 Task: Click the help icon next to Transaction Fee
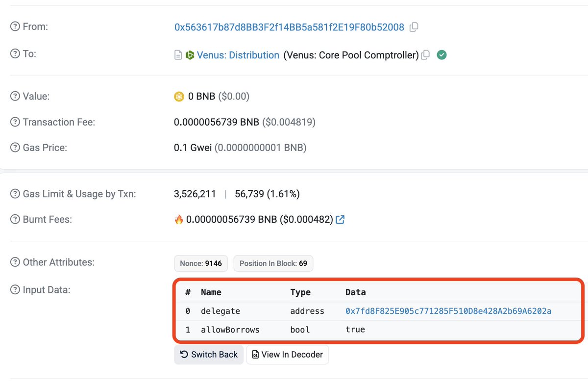pos(15,122)
